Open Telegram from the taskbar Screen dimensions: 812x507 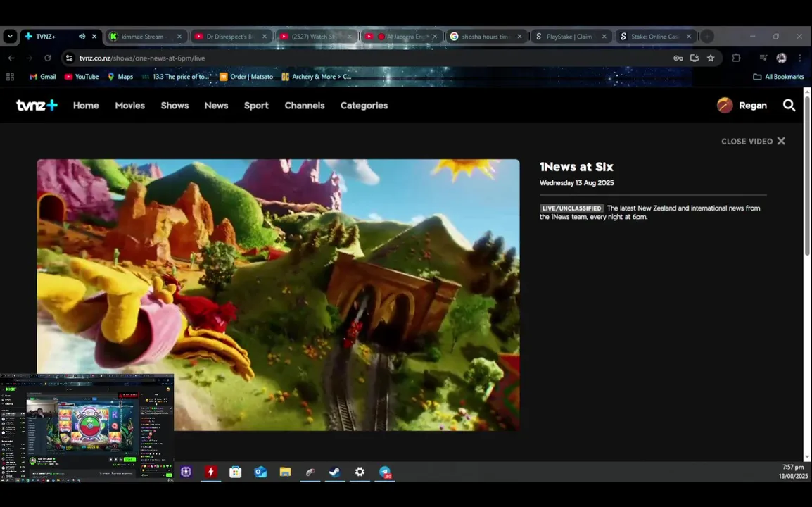click(385, 472)
